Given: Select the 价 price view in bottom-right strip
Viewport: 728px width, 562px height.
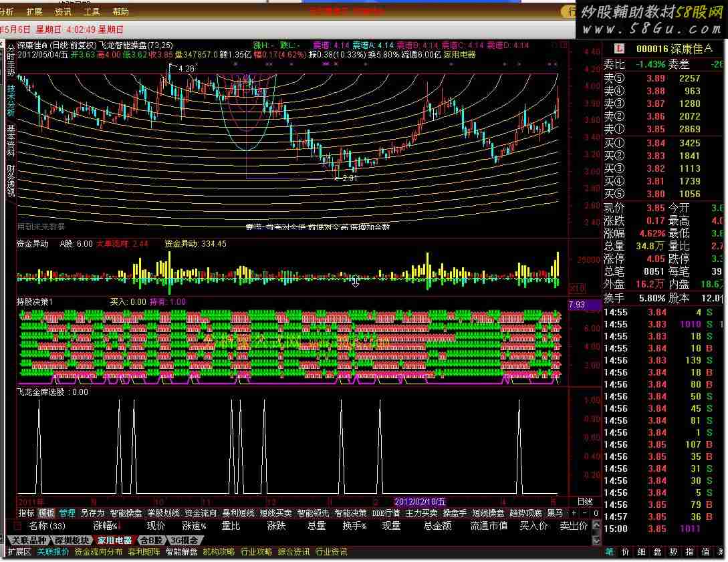Looking at the screenshot, I should click(x=624, y=552).
